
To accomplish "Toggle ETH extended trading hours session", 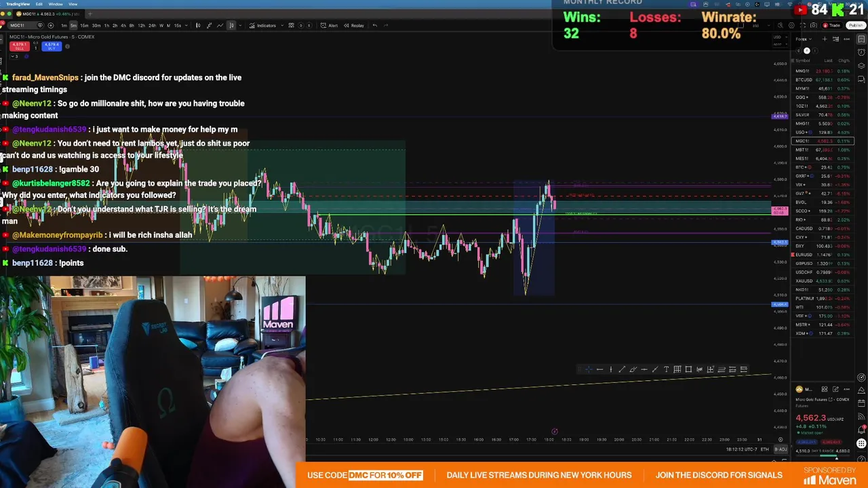I will [765, 449].
